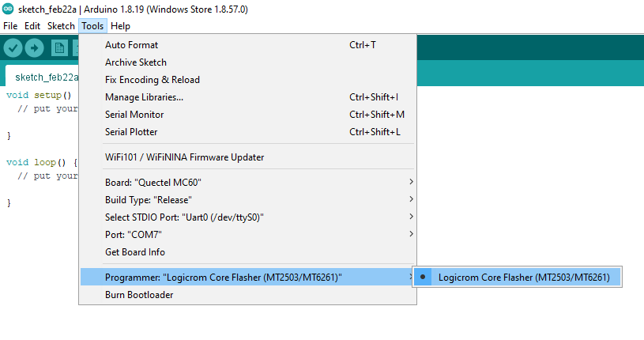Image resolution: width=644 pixels, height=340 pixels.
Task: Close the open Tools menu
Action: pos(92,26)
